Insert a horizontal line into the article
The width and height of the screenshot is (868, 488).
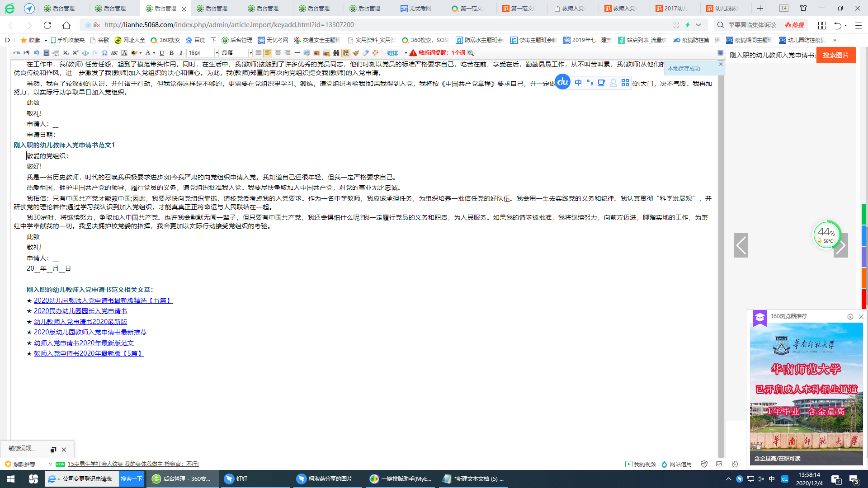click(297, 53)
